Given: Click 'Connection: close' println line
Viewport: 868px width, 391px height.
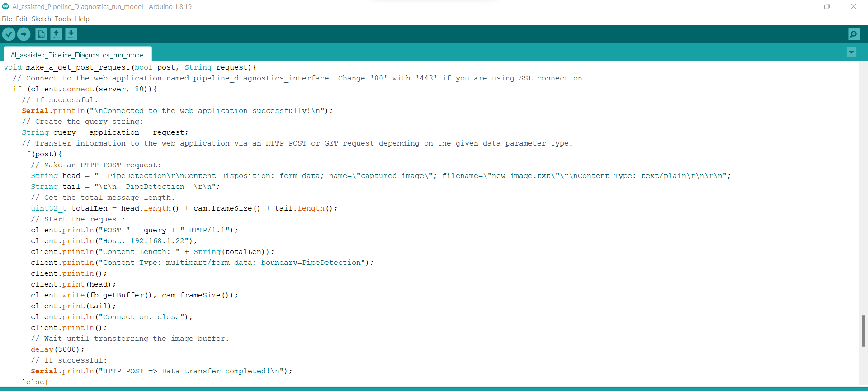Looking at the screenshot, I should (112, 317).
